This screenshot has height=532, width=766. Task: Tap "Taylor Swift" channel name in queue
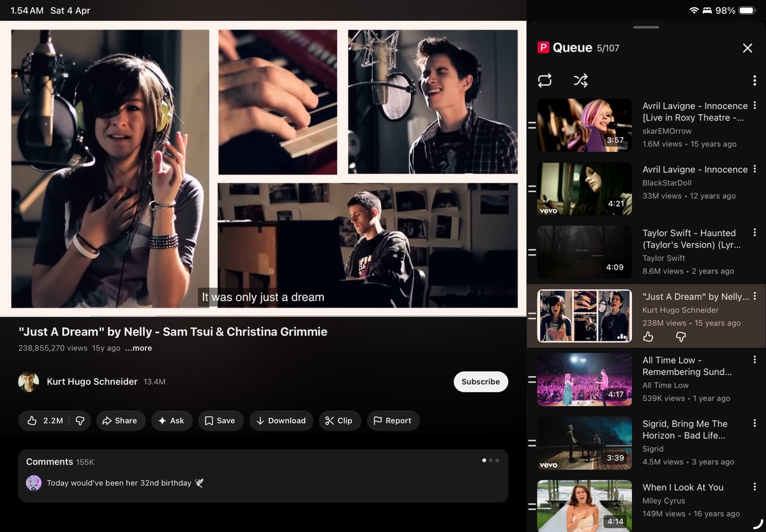tap(664, 258)
